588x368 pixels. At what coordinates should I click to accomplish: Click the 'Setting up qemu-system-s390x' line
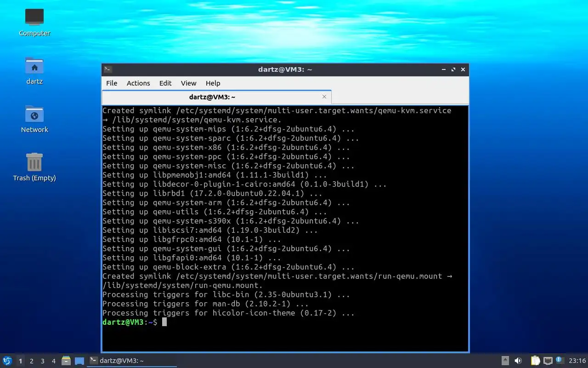pos(231,221)
